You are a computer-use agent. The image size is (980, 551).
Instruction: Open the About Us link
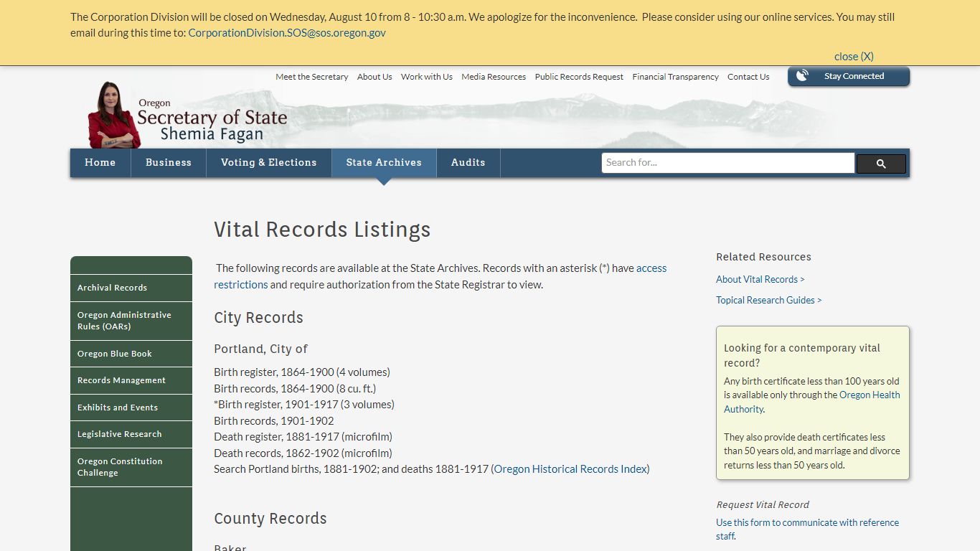pyautogui.click(x=374, y=77)
